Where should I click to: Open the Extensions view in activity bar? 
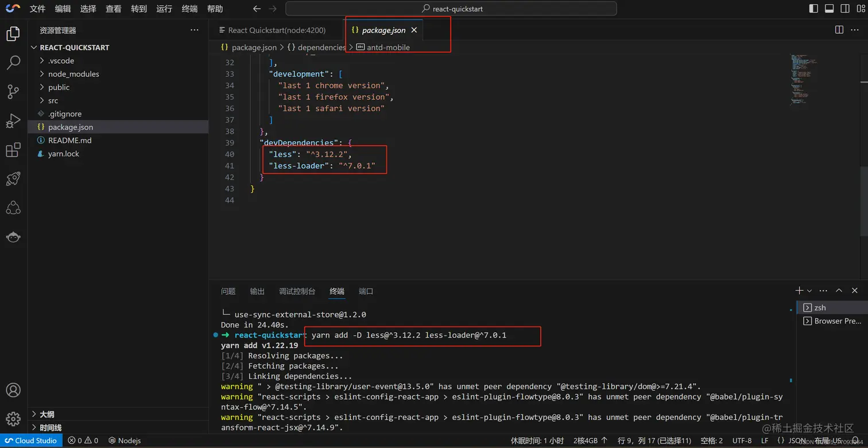pos(13,150)
